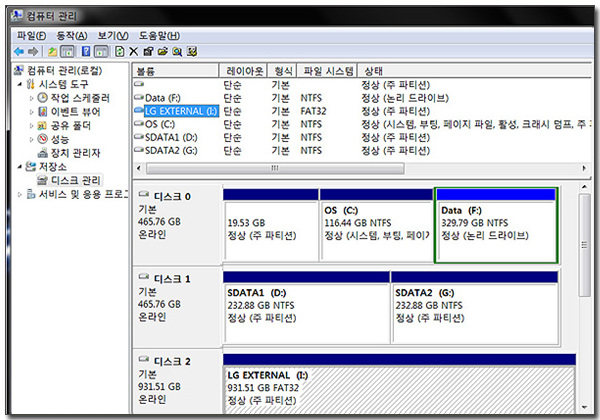This screenshot has width=600, height=420.
Task: Select OS (C:) in volume list
Action: (x=160, y=124)
